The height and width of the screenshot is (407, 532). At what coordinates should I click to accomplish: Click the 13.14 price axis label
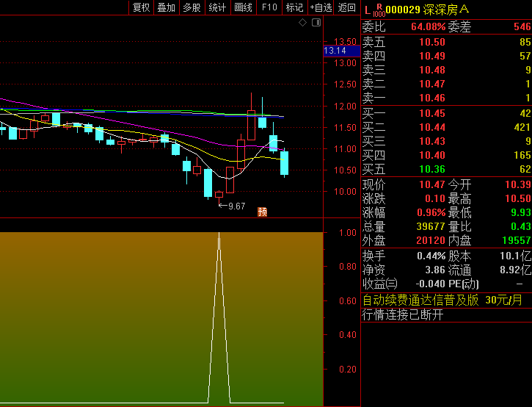tap(342, 51)
